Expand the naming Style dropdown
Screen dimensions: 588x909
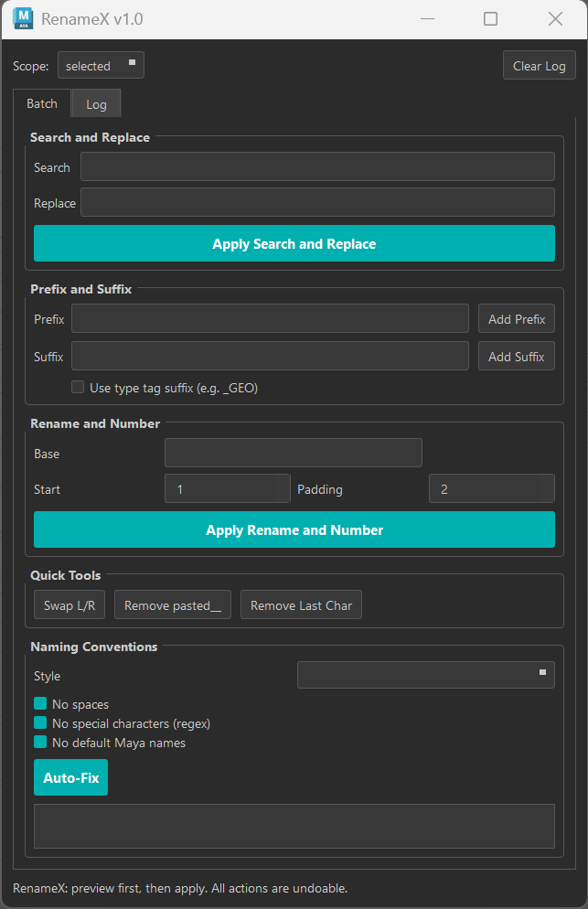point(425,676)
